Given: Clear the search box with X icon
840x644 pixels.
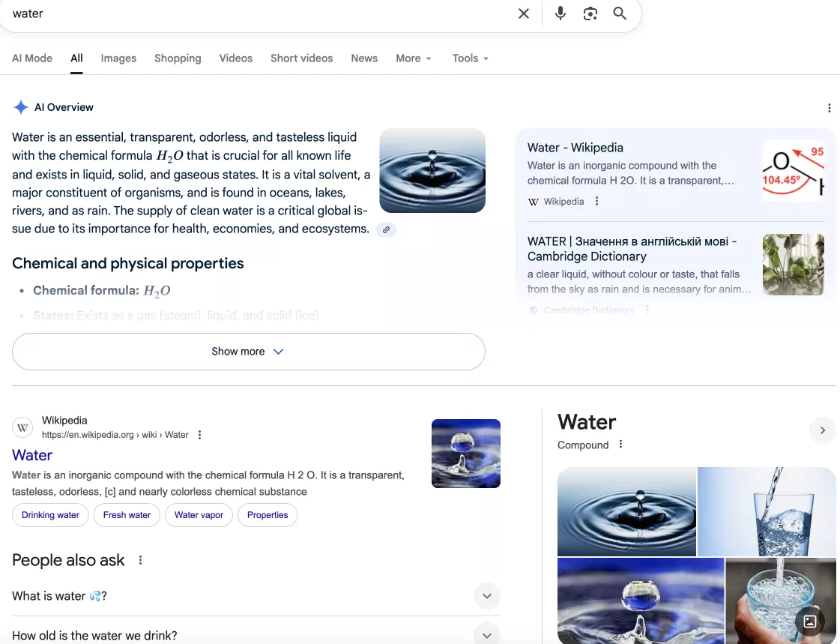Looking at the screenshot, I should pyautogui.click(x=524, y=13).
